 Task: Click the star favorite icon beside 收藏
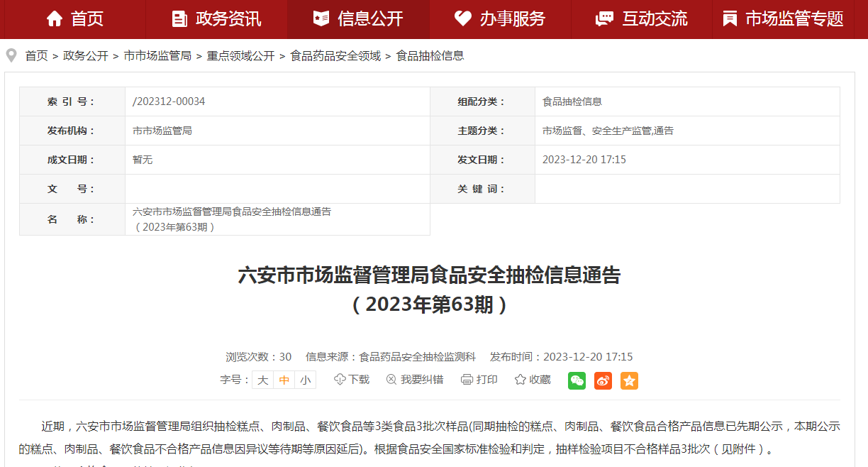coord(520,380)
